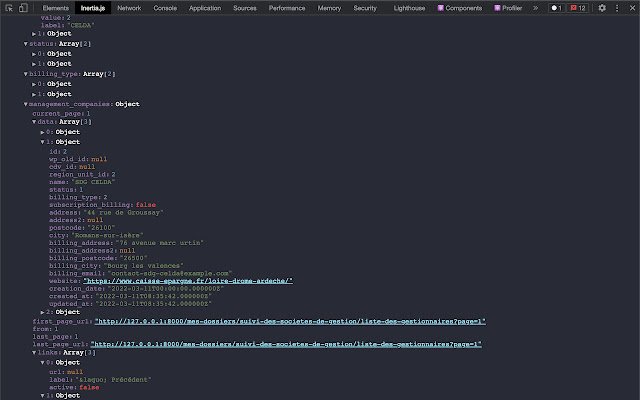Select the label "« Précédent" value
640x400 pixels.
pyautogui.click(x=113, y=380)
